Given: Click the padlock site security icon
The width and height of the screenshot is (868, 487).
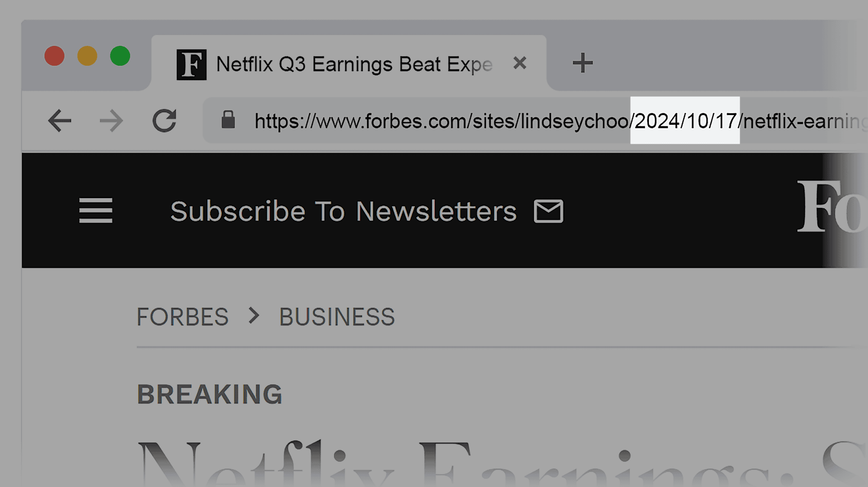Looking at the screenshot, I should pyautogui.click(x=228, y=120).
